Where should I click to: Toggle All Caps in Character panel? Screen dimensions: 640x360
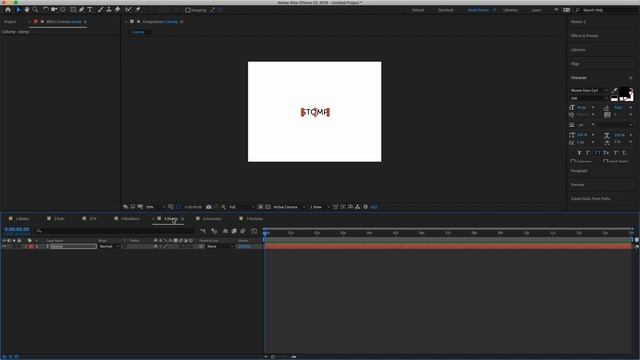(x=597, y=153)
